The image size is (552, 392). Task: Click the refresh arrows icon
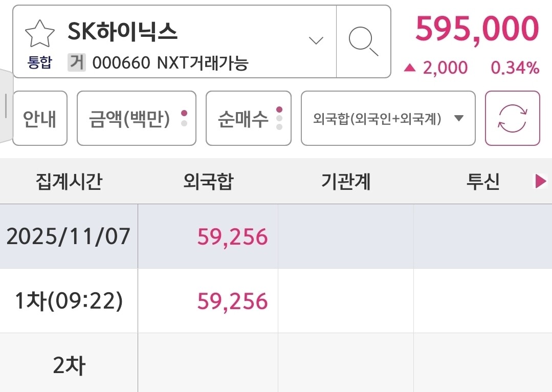tap(512, 118)
